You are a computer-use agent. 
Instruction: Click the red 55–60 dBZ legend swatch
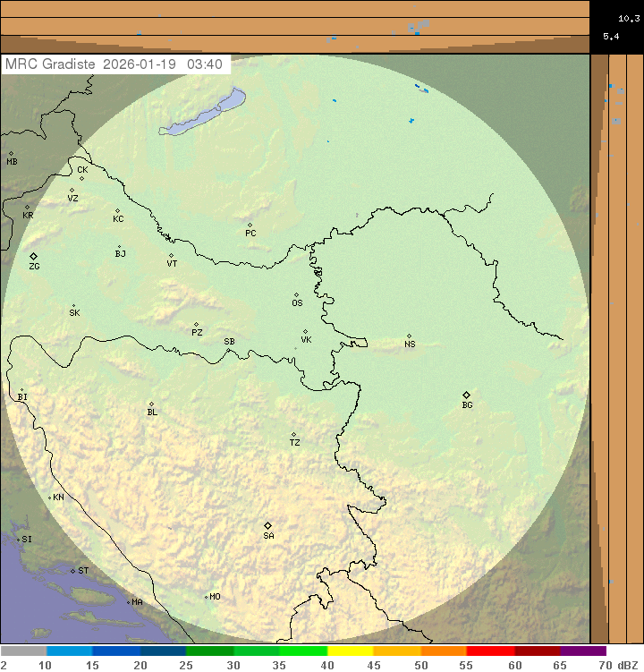point(490,651)
